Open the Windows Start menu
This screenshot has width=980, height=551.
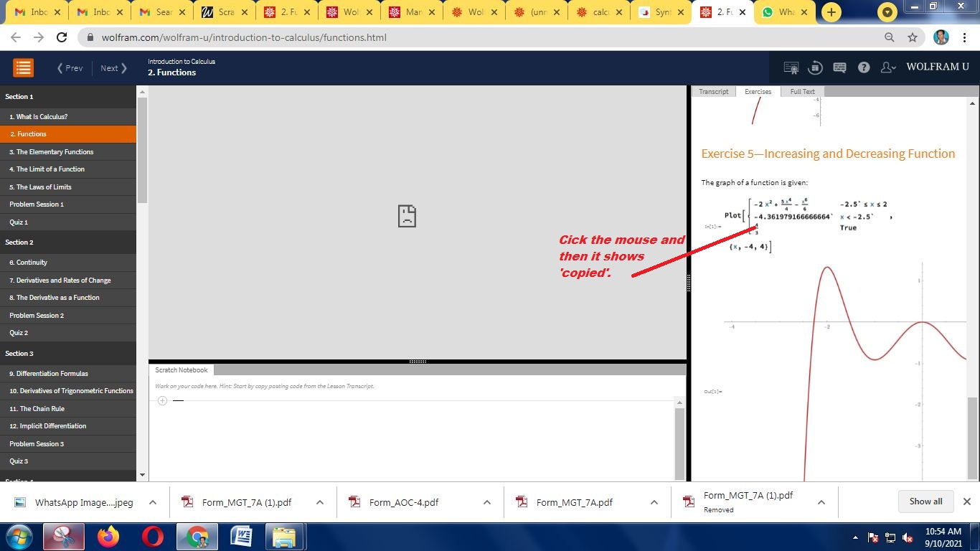pyautogui.click(x=19, y=537)
